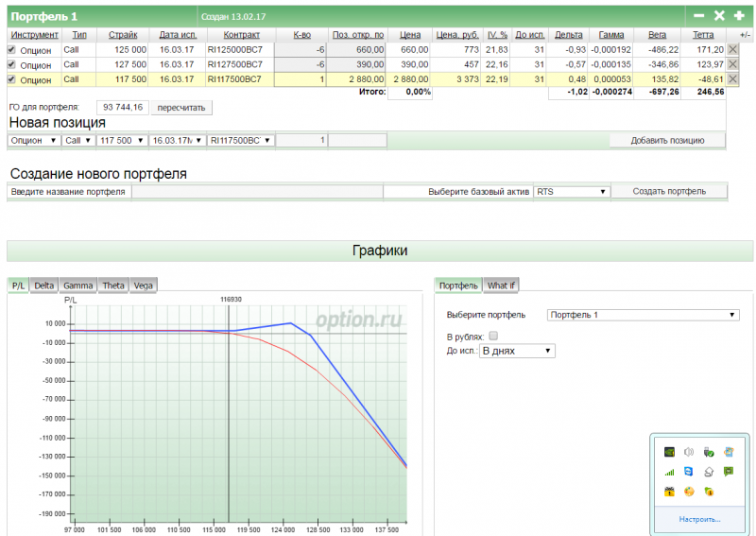The image size is (756, 536).
Task: Click the 'Добавить позицию' button
Action: [667, 140]
